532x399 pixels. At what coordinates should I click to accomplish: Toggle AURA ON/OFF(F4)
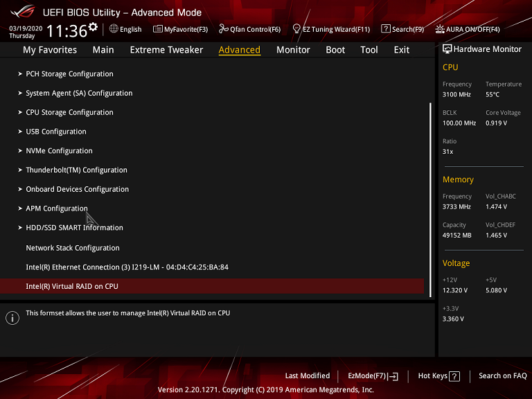click(468, 29)
